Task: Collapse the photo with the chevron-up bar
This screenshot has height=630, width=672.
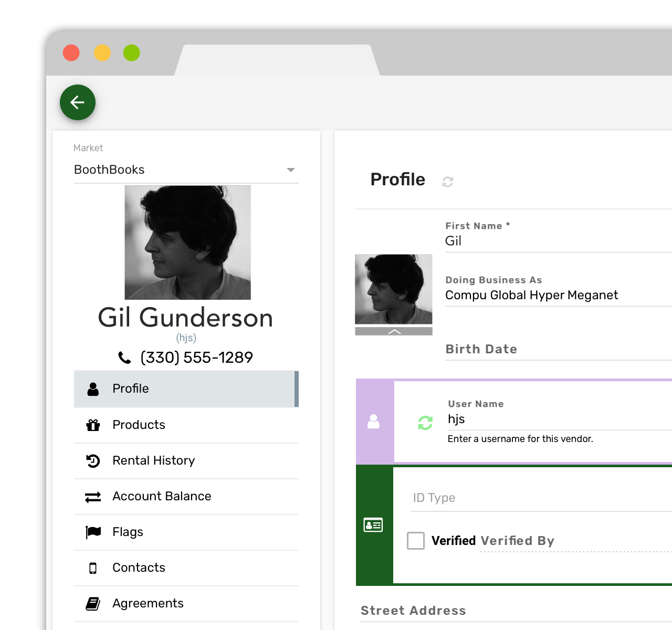Action: coord(394,331)
